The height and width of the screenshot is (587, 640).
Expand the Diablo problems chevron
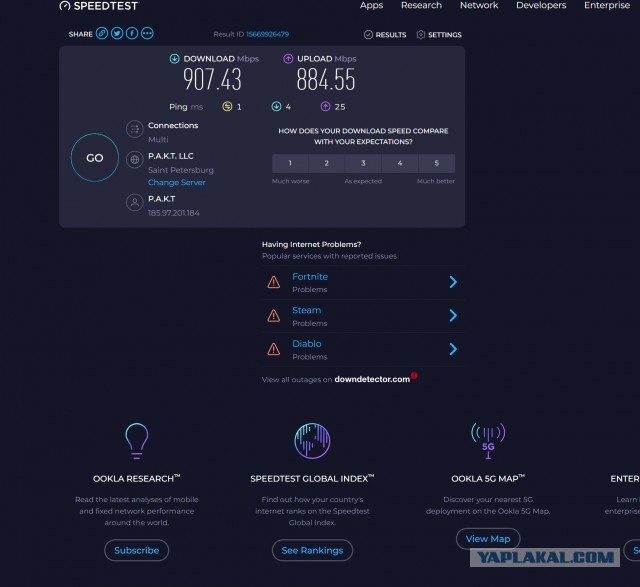pos(453,349)
